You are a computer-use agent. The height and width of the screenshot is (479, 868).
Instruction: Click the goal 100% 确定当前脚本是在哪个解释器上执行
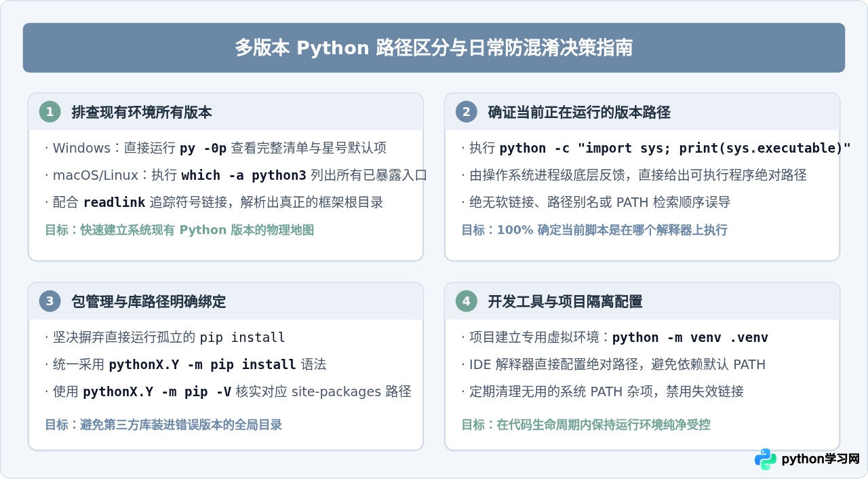[x=594, y=230]
